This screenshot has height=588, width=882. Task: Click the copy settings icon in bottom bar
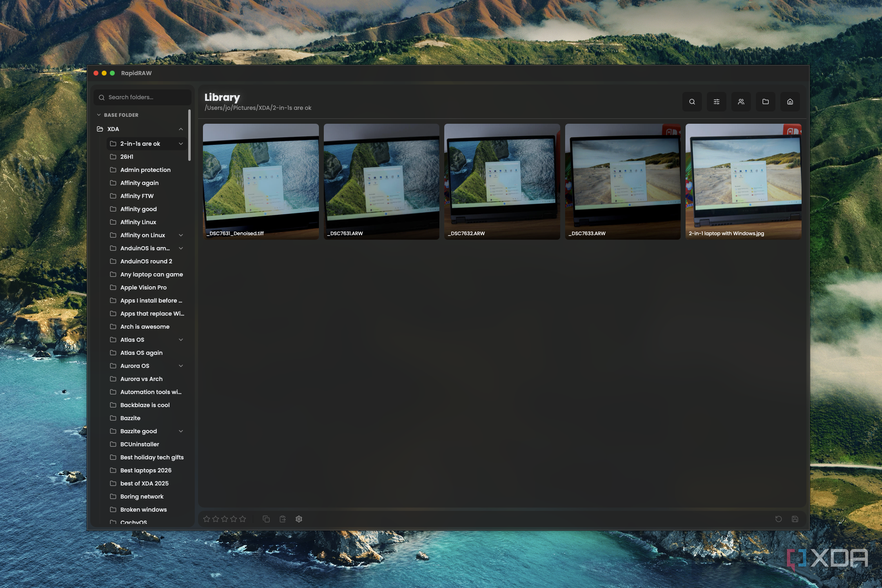click(x=266, y=519)
